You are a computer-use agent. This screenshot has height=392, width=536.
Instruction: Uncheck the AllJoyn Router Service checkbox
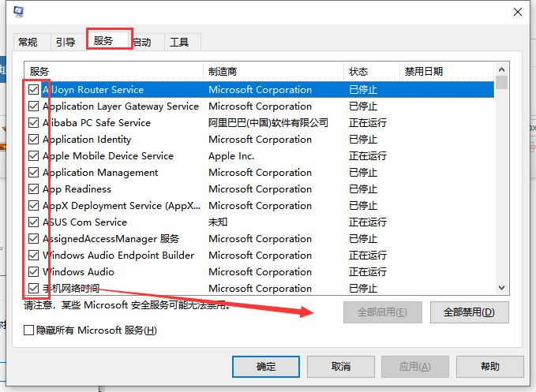(x=33, y=90)
